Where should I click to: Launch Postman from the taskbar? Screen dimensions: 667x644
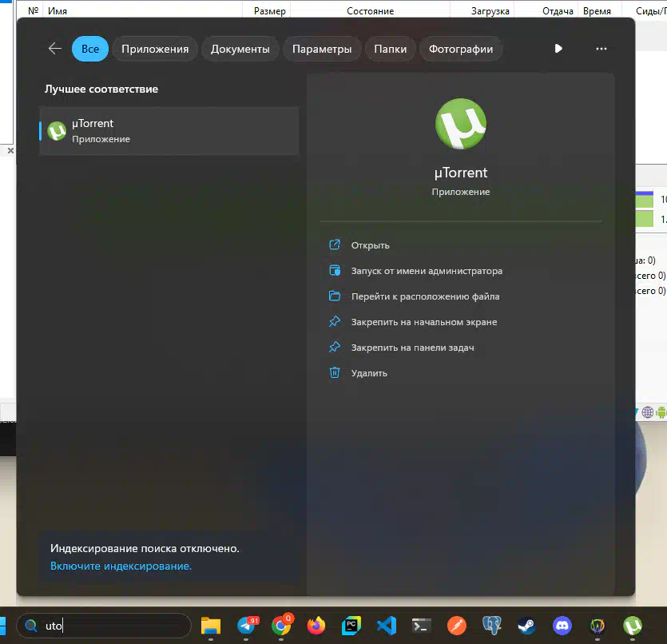[457, 626]
